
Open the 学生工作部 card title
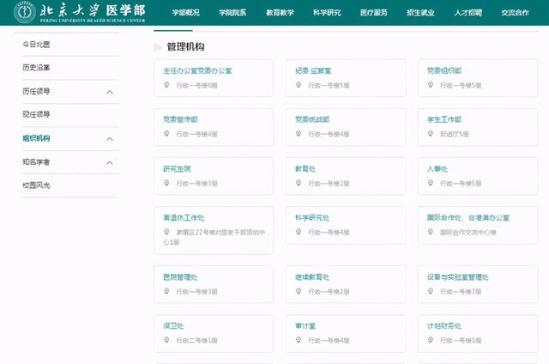[x=444, y=119]
